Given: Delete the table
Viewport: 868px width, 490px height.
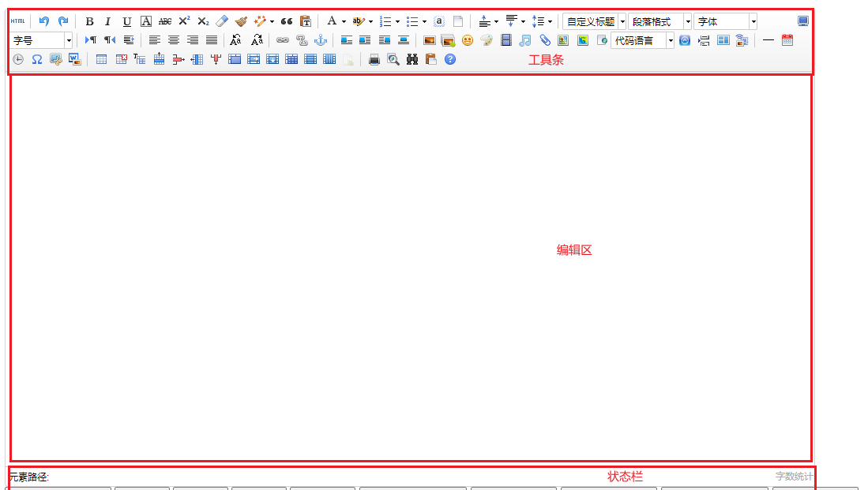Looking at the screenshot, I should point(121,59).
